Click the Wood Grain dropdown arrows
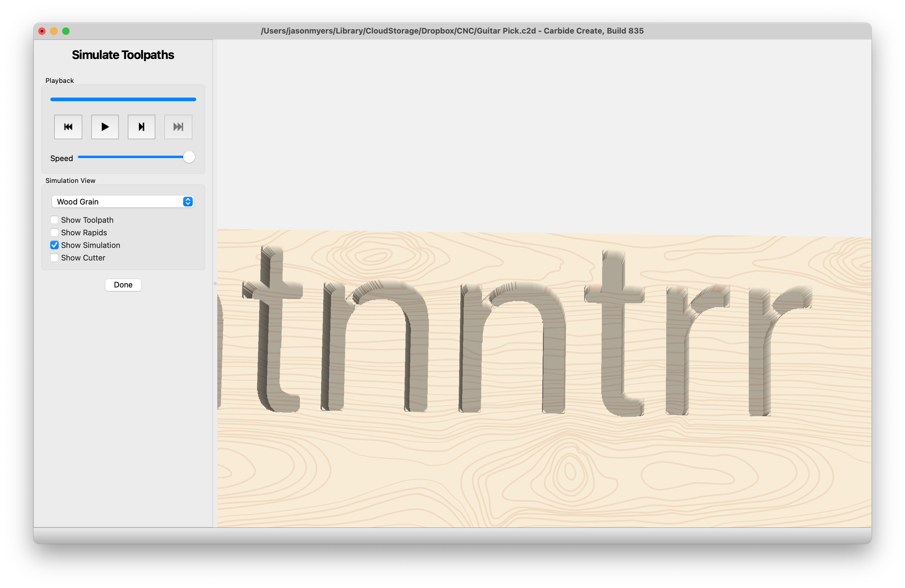905x588 pixels. tap(188, 201)
